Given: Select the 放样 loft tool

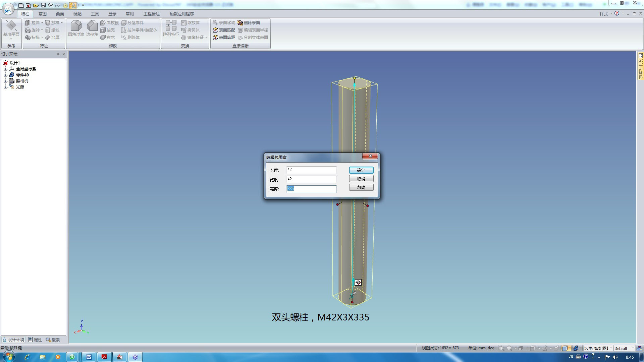Looking at the screenshot, I should pos(52,22).
